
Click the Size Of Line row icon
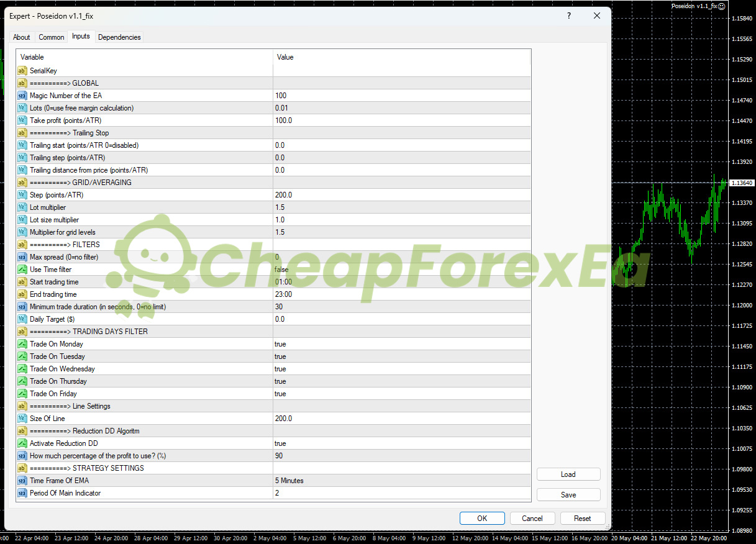pos(22,419)
